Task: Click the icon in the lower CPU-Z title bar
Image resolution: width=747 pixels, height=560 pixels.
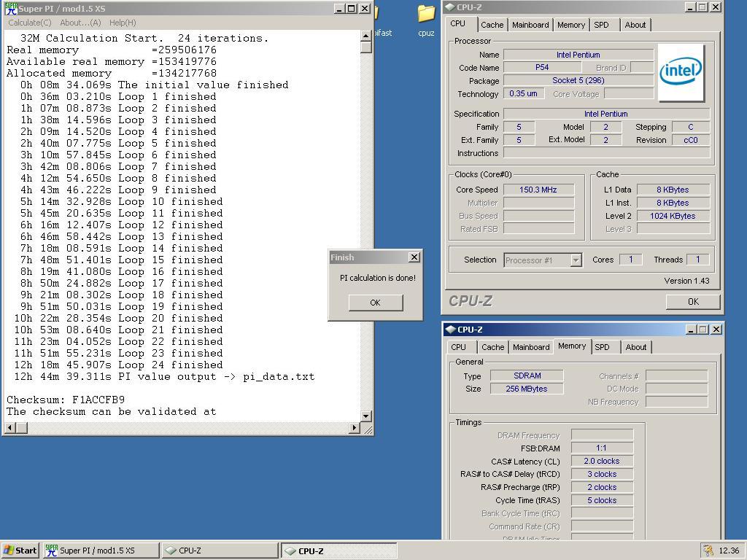Action: 451,330
